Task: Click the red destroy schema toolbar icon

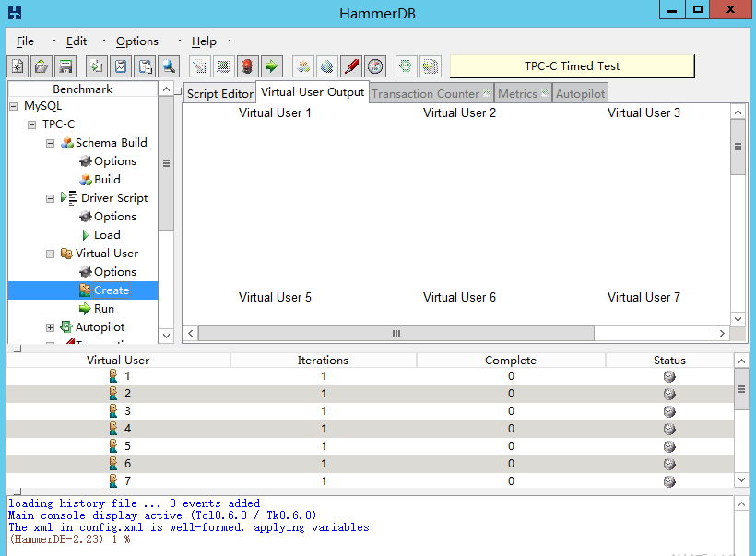Action: tap(249, 65)
